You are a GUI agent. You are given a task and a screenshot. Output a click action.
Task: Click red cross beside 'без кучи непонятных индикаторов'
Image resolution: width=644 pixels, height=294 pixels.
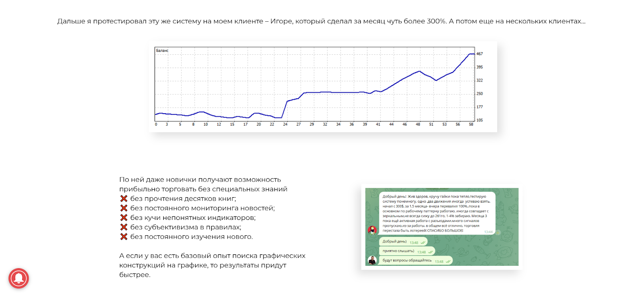coord(124,218)
